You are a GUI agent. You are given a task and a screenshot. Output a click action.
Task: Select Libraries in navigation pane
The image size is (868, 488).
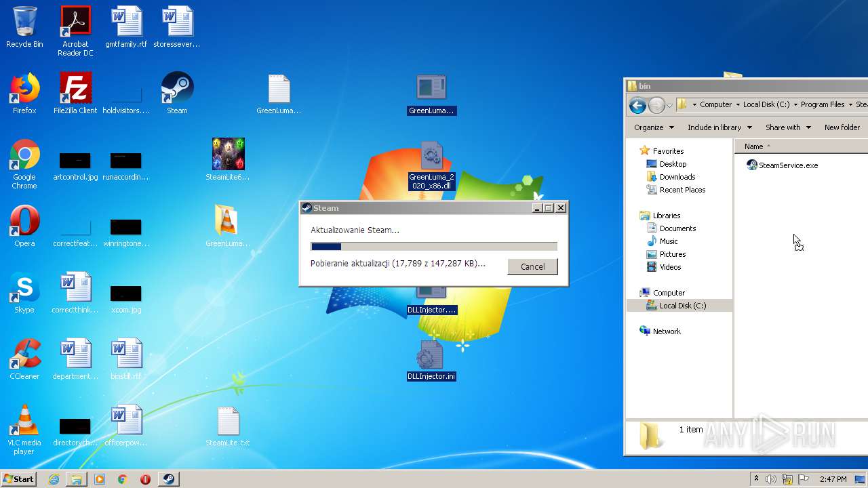click(x=667, y=216)
